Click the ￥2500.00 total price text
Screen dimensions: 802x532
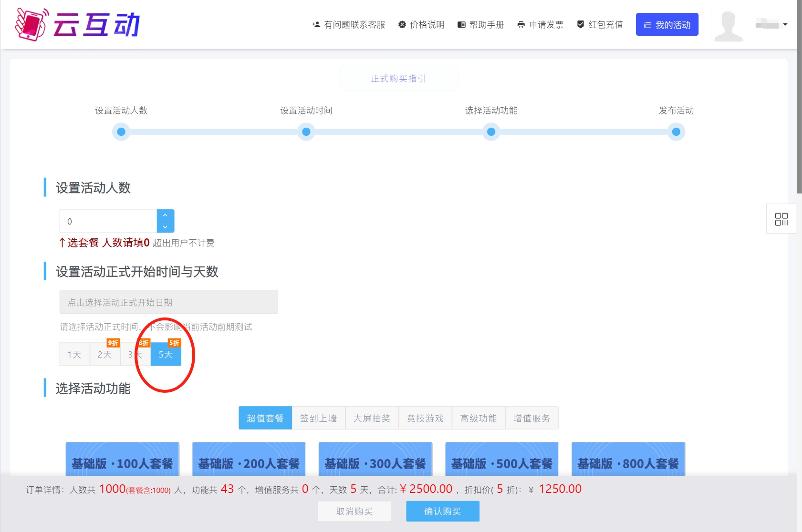[426, 489]
